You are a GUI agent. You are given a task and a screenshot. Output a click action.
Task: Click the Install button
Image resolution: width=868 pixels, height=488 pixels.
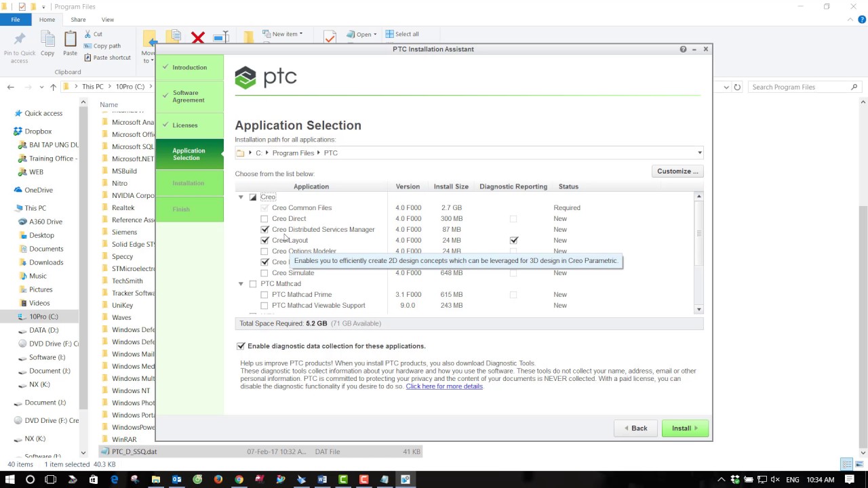(685, 428)
